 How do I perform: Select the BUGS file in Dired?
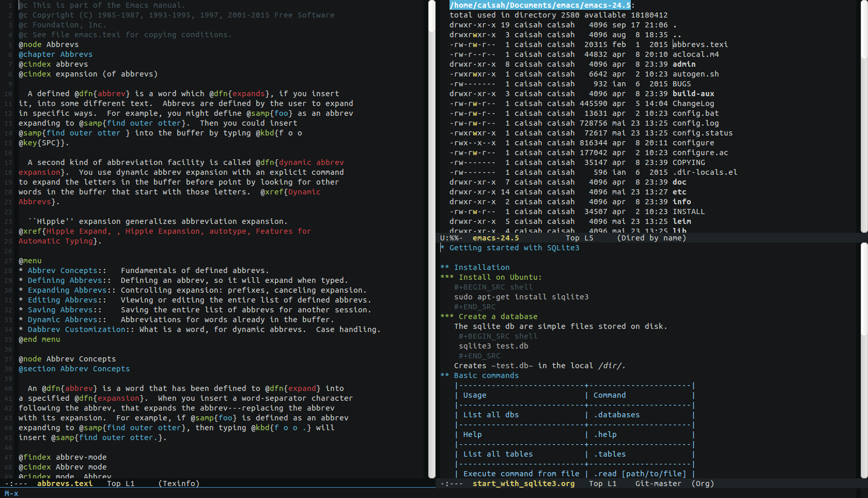click(x=681, y=84)
